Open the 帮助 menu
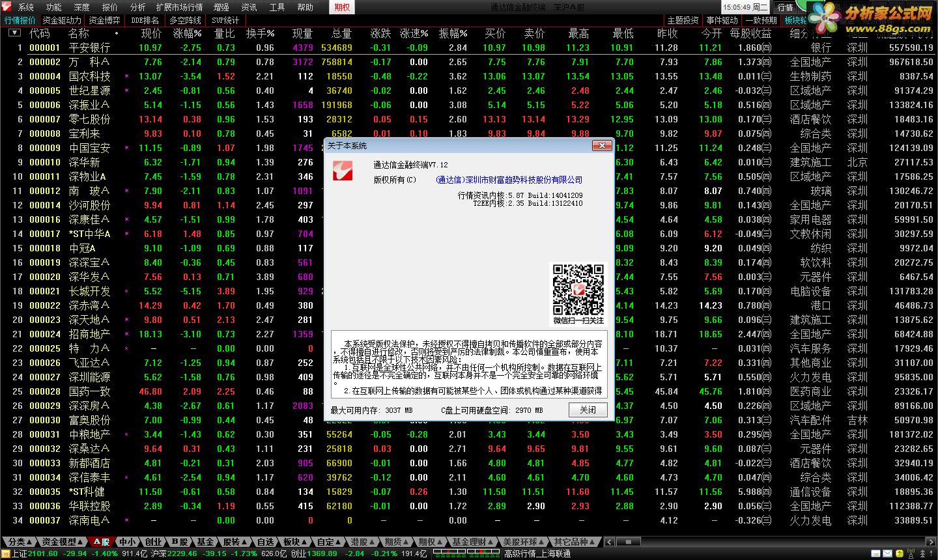The height and width of the screenshot is (560, 938). [x=306, y=7]
